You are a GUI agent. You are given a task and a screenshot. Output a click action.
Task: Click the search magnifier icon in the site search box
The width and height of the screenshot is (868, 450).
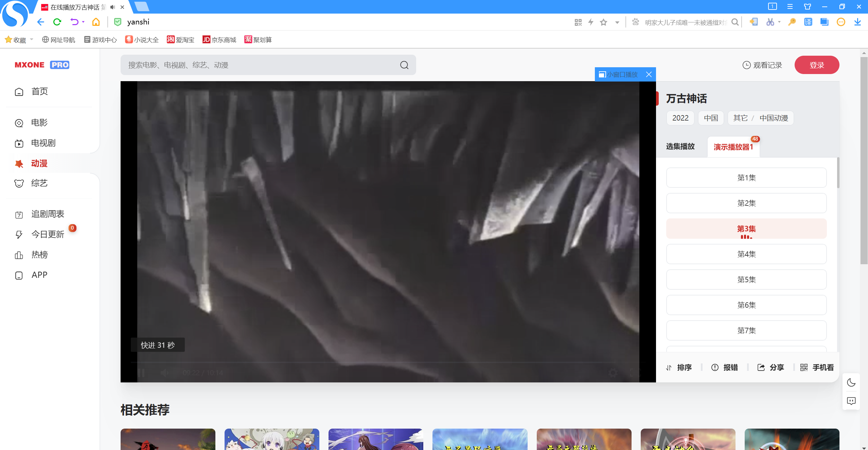[404, 65]
